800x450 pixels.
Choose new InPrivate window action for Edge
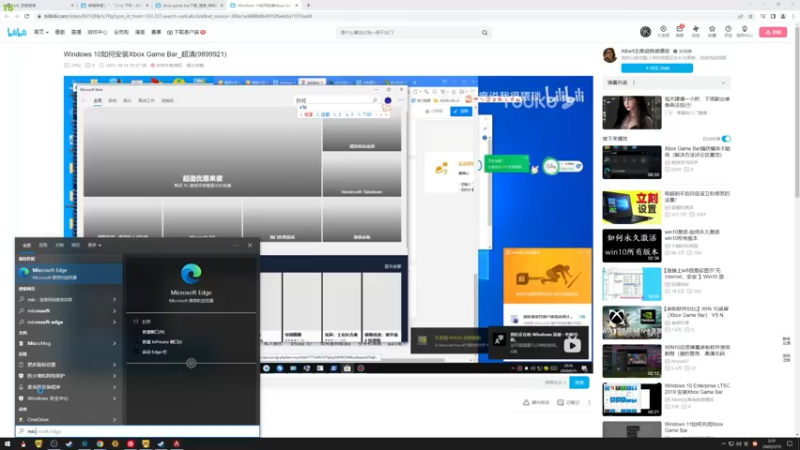point(162,342)
